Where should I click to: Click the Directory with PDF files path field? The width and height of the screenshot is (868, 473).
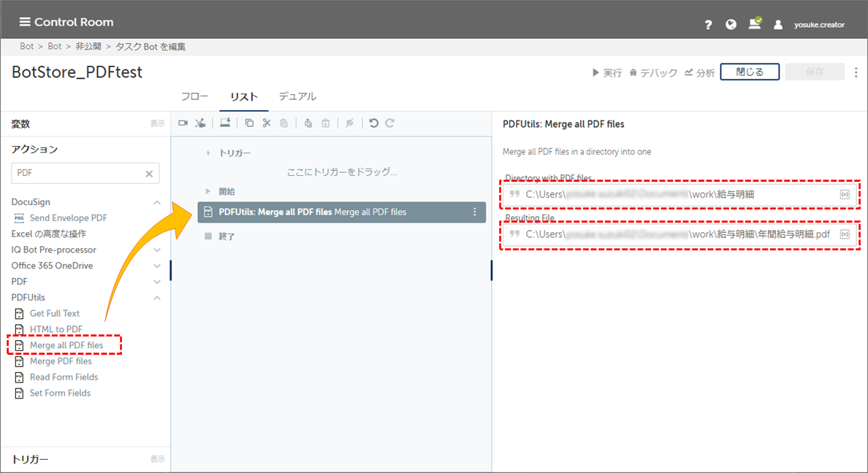(679, 194)
